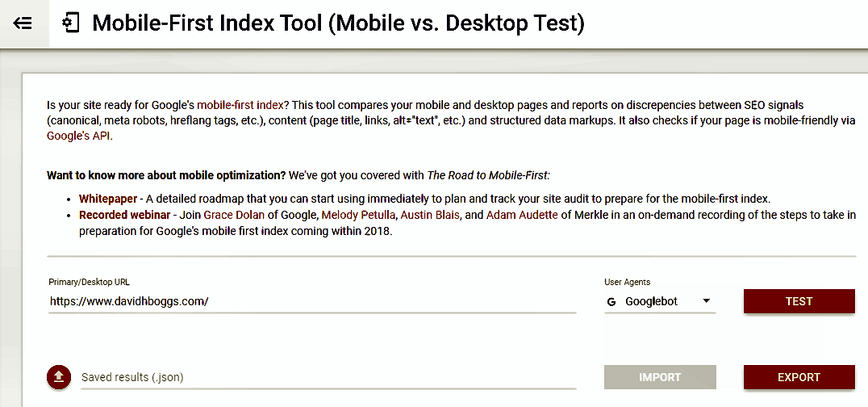
Task: Click the TEST button
Action: click(799, 301)
